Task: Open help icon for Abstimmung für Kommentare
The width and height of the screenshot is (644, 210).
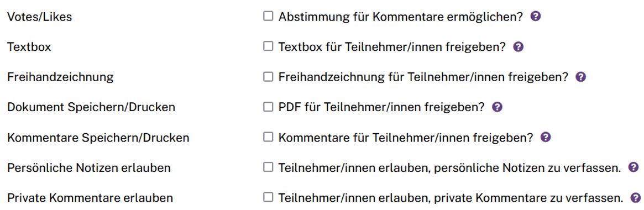Action: click(536, 17)
